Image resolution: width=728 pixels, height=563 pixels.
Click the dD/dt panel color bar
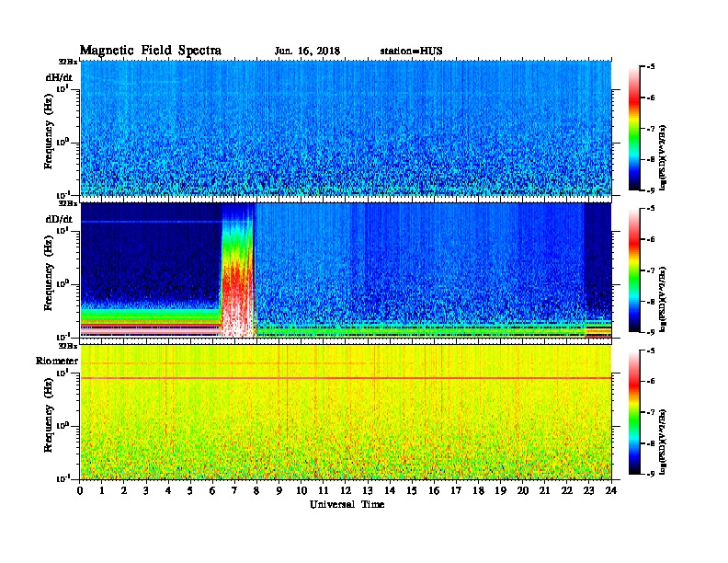[x=634, y=270]
